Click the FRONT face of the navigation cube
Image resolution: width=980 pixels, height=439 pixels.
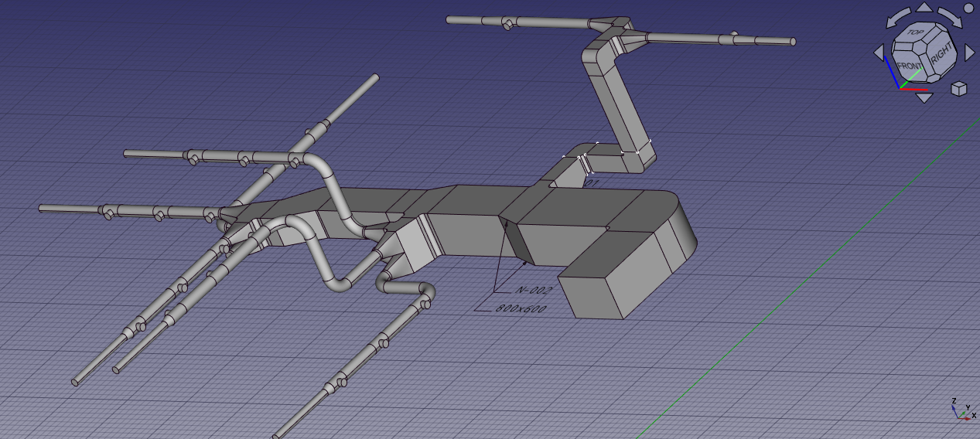pyautogui.click(x=910, y=67)
